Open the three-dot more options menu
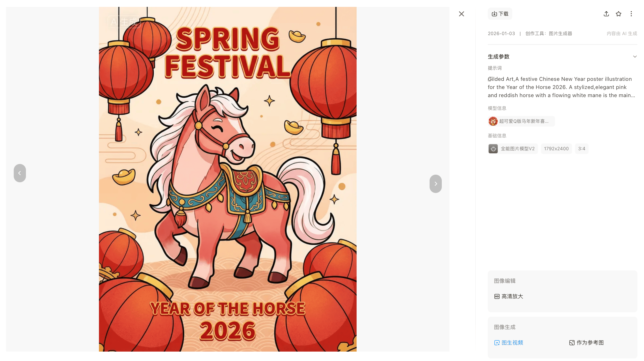The width and height of the screenshot is (644, 361). tap(631, 14)
